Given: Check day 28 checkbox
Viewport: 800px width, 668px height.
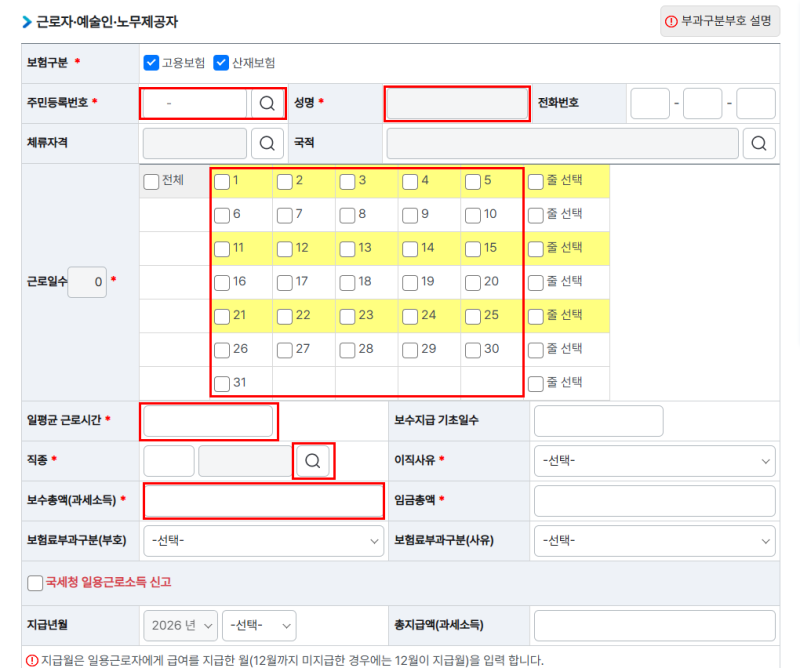Looking at the screenshot, I should pos(347,350).
